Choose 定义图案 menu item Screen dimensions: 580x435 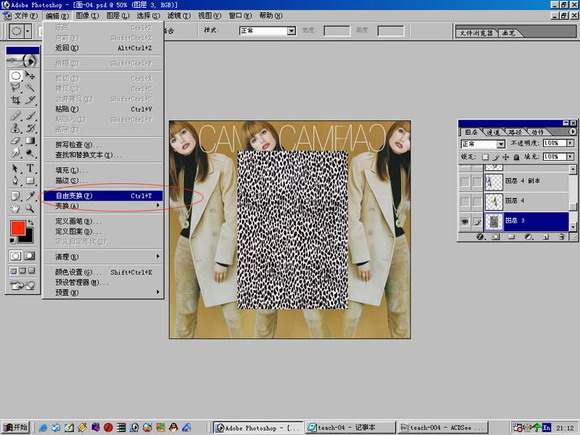click(103, 232)
